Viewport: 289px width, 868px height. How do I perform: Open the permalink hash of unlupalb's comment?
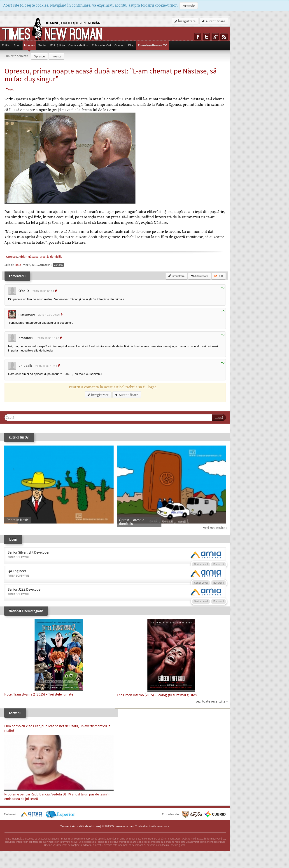pos(59,366)
